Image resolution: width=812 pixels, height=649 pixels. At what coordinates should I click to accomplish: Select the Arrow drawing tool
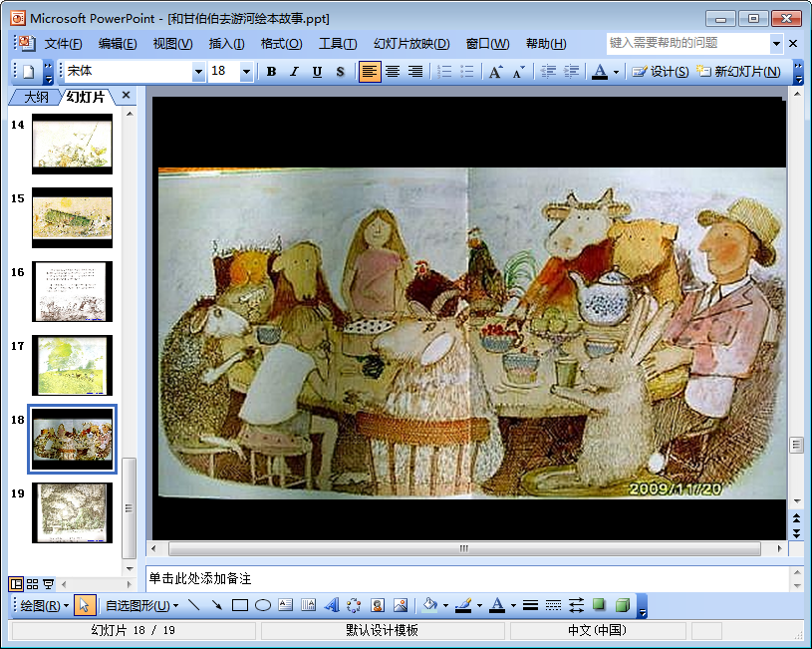pyautogui.click(x=217, y=605)
